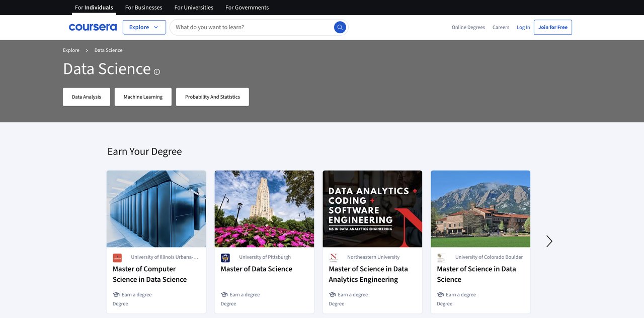Select the Machine Learning topic button

[143, 97]
